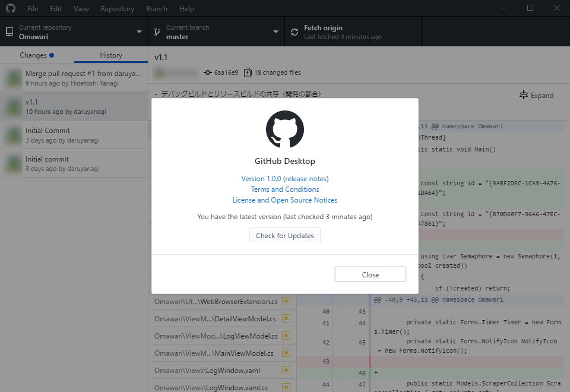Click the modified status dot on MainViewModel.cs

[x=286, y=352]
